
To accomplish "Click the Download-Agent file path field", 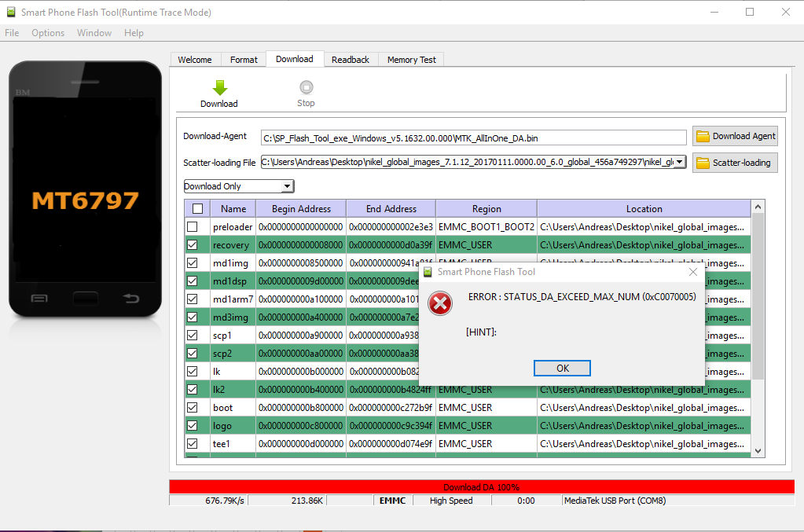I will (x=473, y=138).
